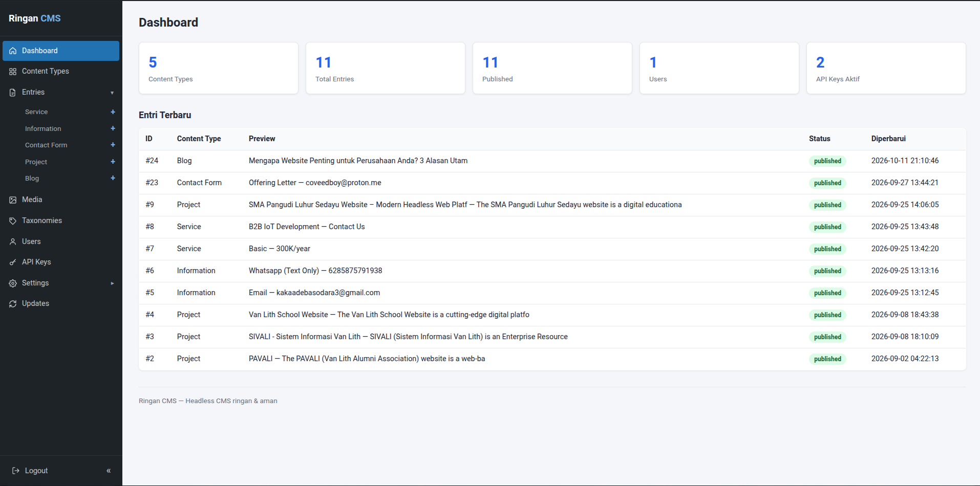
Task: Open the Updates menu item
Action: 61,303
